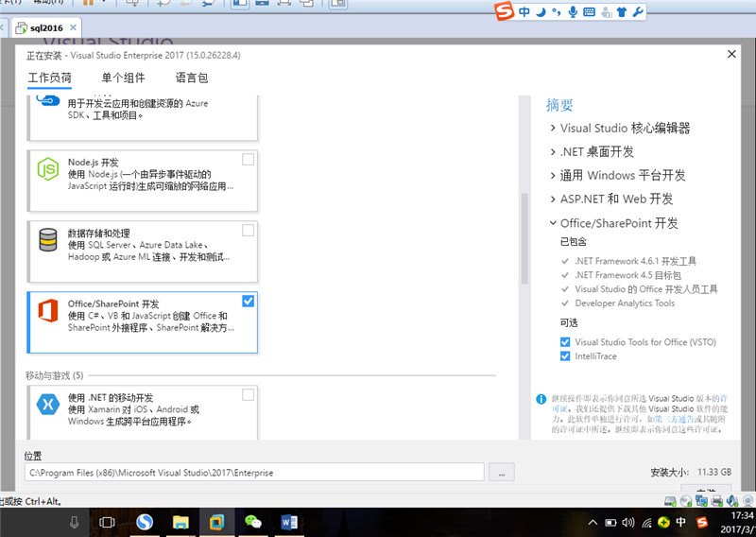Click the VM network adapter status icon
This screenshot has height=537, width=756.
point(701,501)
